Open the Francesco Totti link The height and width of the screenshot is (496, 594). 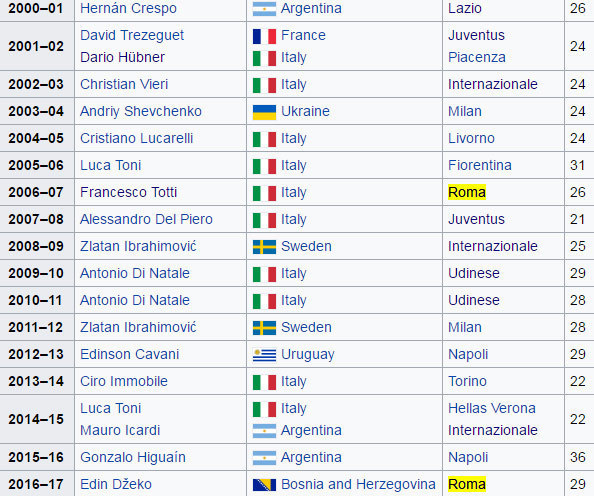coord(128,192)
